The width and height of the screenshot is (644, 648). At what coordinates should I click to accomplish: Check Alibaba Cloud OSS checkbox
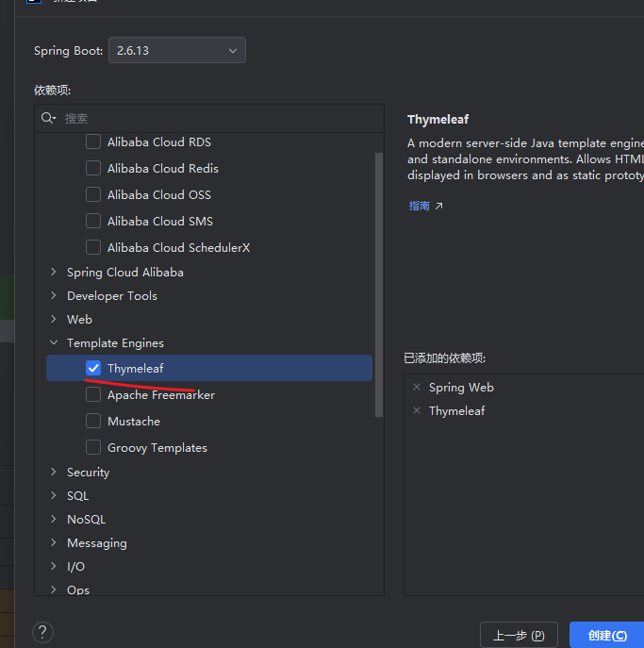click(93, 194)
